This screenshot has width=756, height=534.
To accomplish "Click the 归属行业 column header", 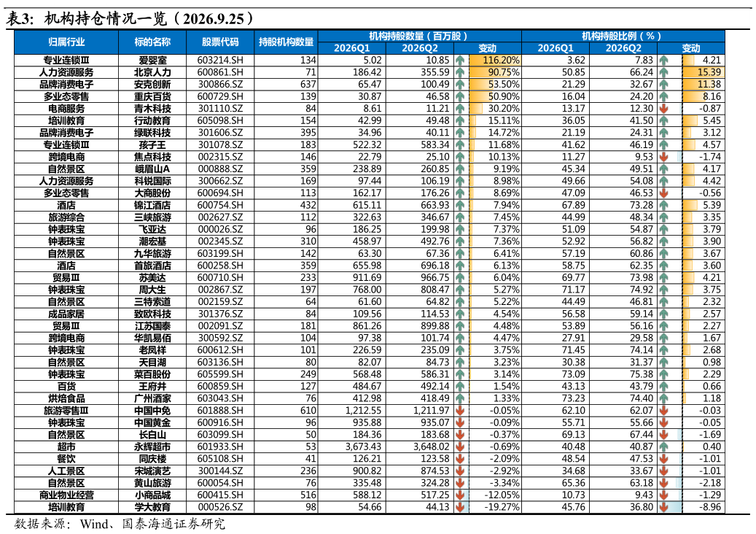I will 66,42.
